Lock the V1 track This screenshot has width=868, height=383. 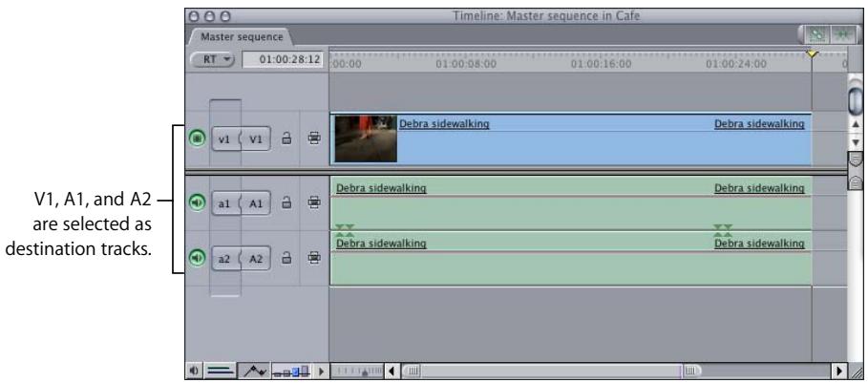[286, 138]
